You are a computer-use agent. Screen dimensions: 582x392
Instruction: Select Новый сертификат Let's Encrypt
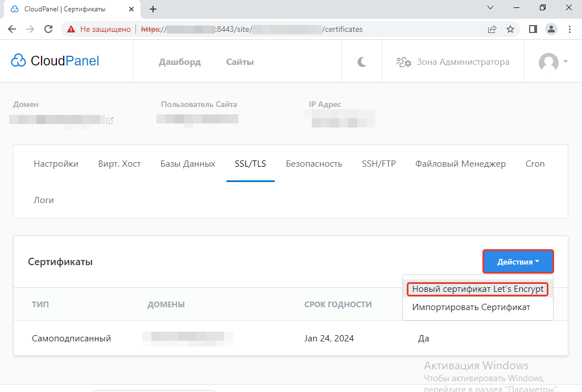(477, 289)
